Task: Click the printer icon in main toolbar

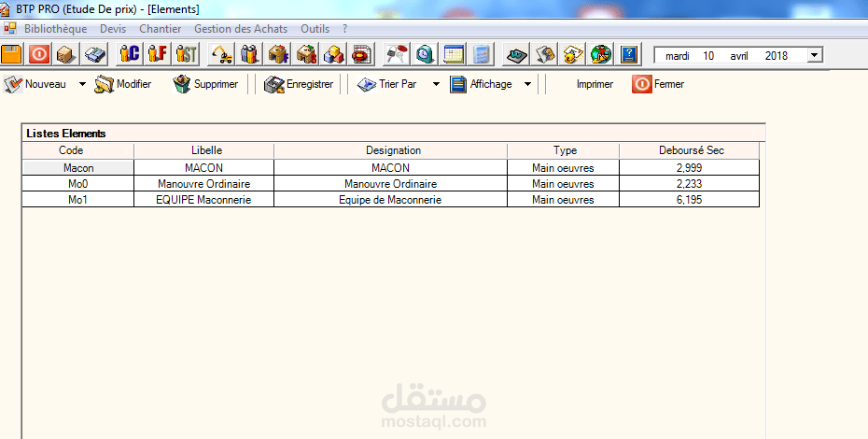Action: [x=94, y=54]
